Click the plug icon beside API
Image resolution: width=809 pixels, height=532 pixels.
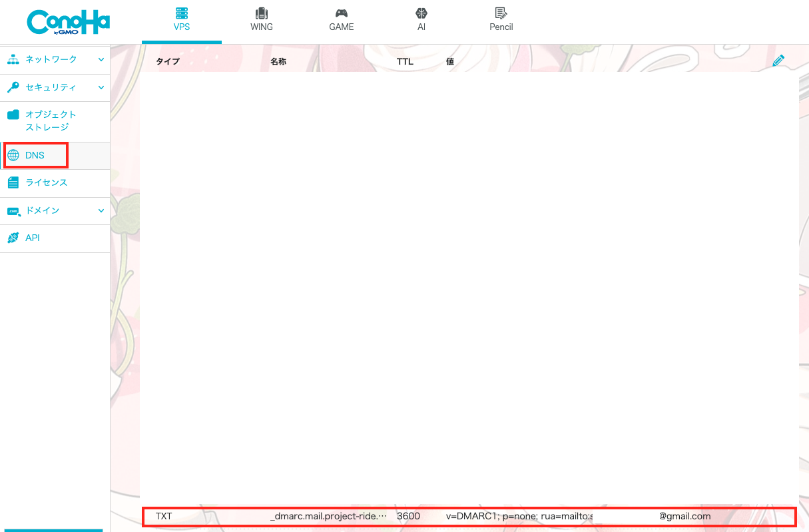click(13, 238)
